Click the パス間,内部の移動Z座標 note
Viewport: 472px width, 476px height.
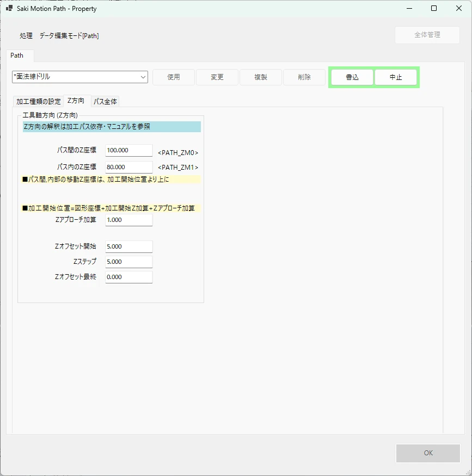[111, 180]
